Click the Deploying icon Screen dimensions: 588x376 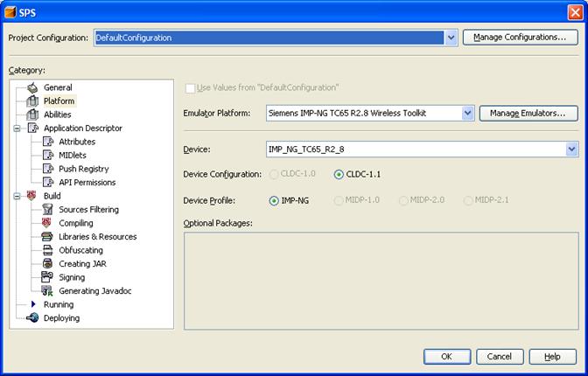click(x=32, y=318)
